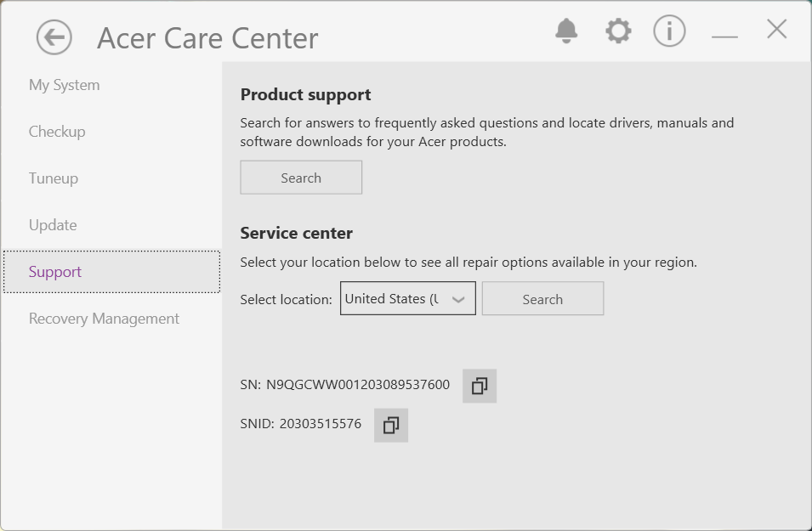Image resolution: width=812 pixels, height=531 pixels.
Task: Click the back arrow icon
Action: 54,37
